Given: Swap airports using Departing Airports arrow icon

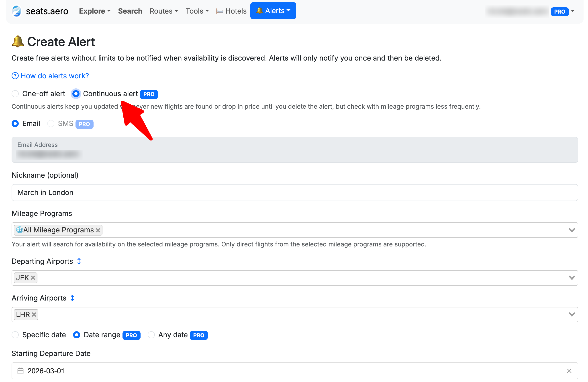Looking at the screenshot, I should pyautogui.click(x=79, y=261).
